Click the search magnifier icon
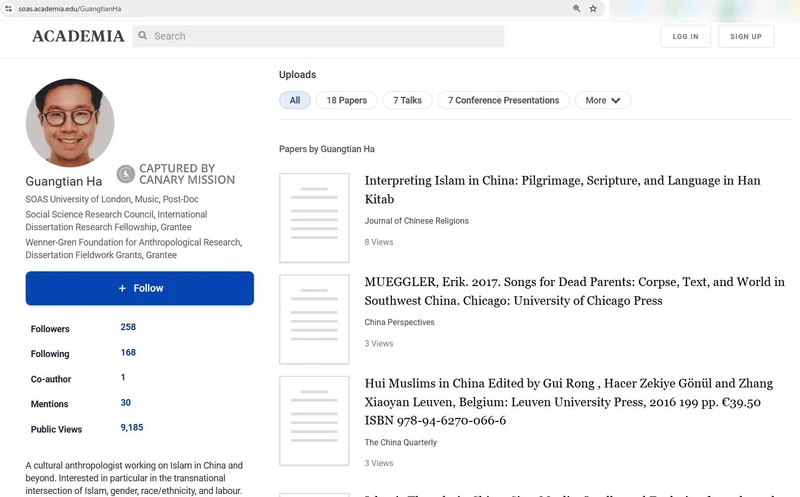This screenshot has height=497, width=800. tap(143, 36)
